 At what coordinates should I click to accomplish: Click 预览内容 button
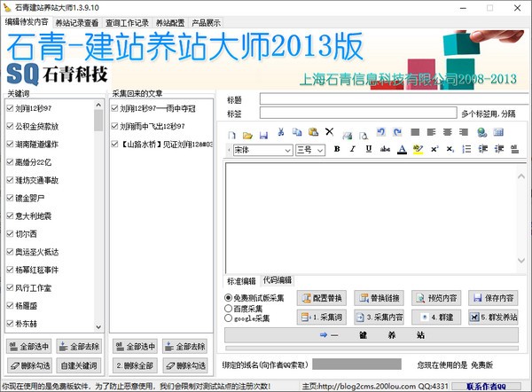pyautogui.click(x=436, y=298)
